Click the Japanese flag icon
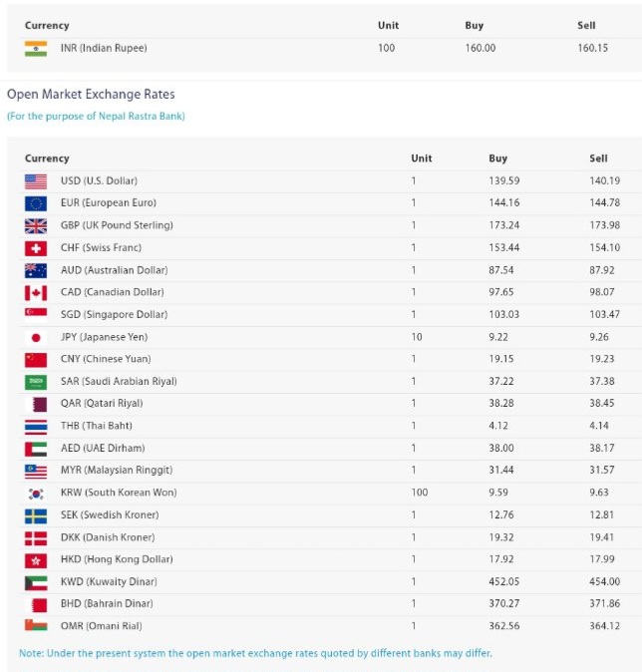The height and width of the screenshot is (672, 642). pos(36,337)
